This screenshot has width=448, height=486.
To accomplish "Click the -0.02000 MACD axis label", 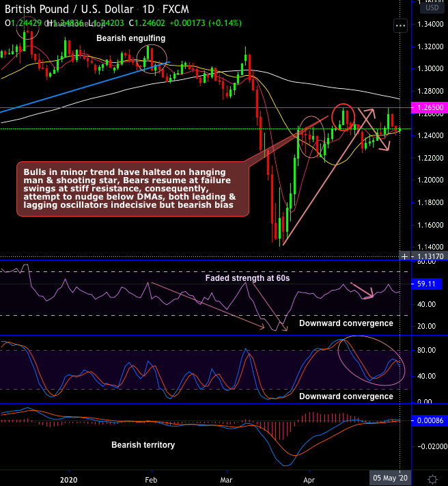I will coord(432,446).
